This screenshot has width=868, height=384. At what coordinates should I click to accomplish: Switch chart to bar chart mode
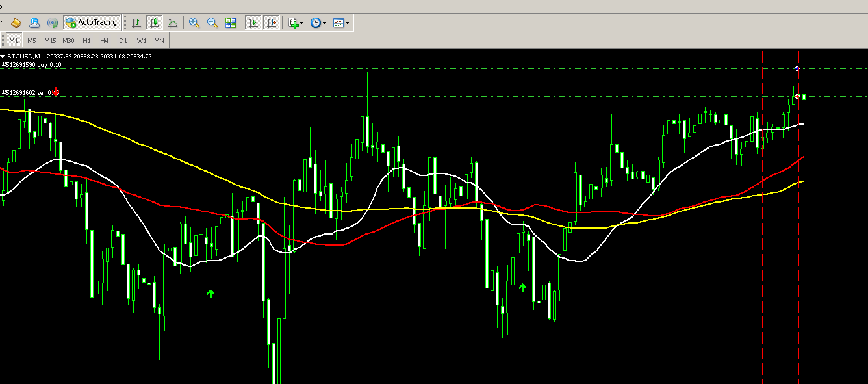point(136,23)
